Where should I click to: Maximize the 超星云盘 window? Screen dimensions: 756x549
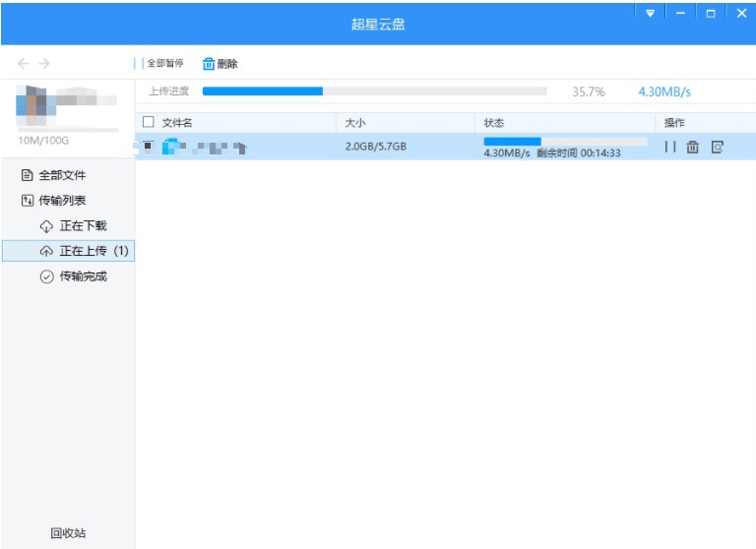coord(711,14)
